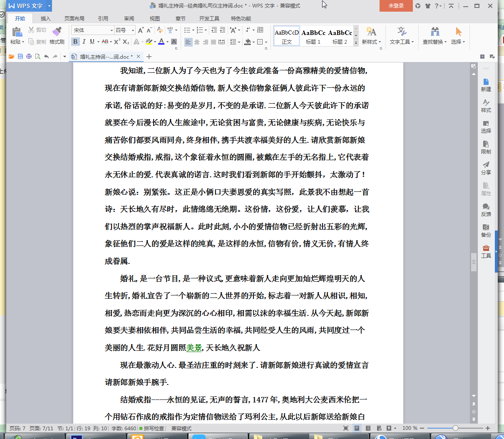This screenshot has width=504, height=439.
Task: Click the print icon in quick toolbar
Action: point(29,57)
